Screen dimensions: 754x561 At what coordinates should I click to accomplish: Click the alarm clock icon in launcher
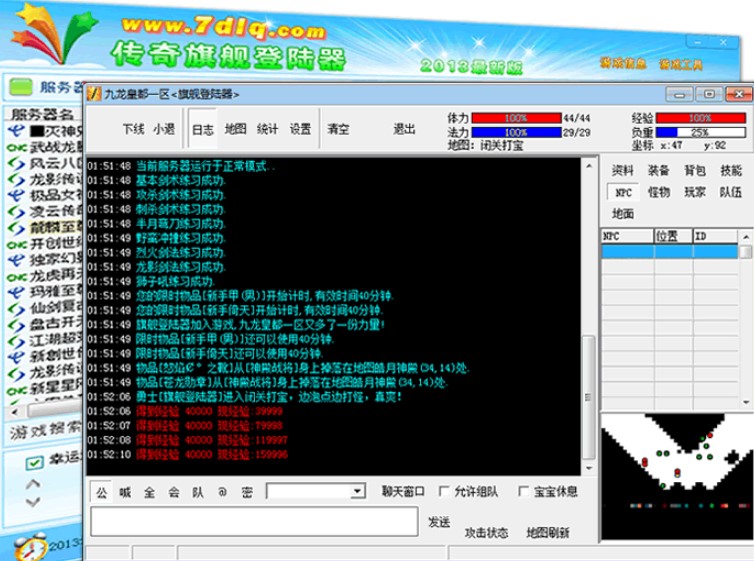pyautogui.click(x=30, y=547)
